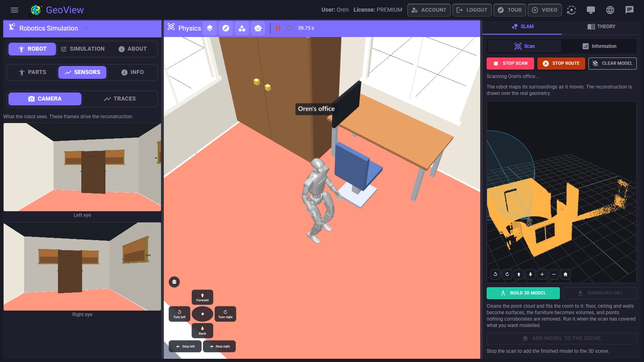Move the robot Forward
The height and width of the screenshot is (362, 644).
click(x=202, y=298)
